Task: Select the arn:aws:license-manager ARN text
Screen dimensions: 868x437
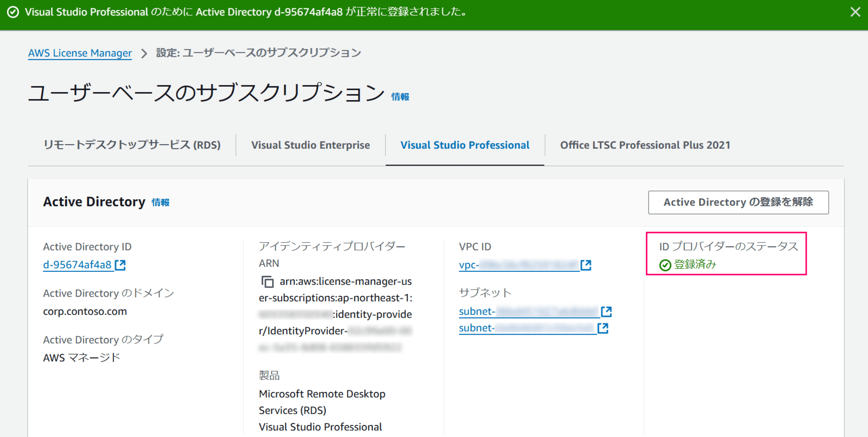Action: [335, 315]
